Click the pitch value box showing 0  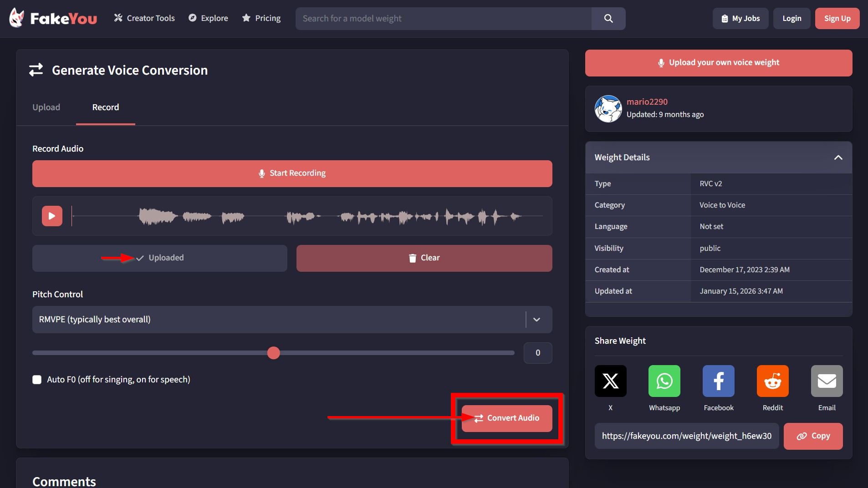[x=538, y=353]
